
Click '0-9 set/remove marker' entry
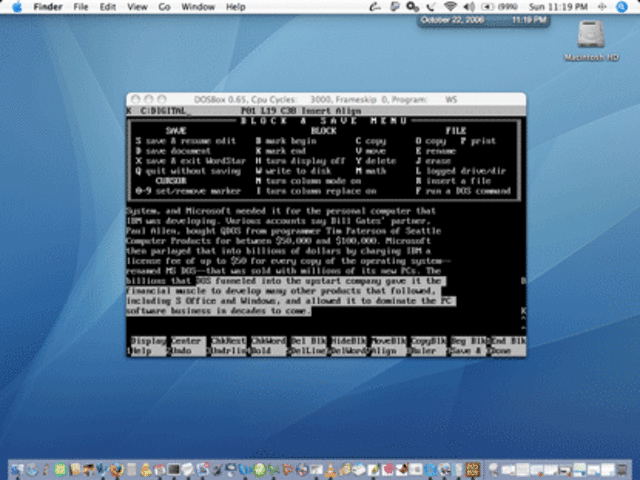click(188, 191)
